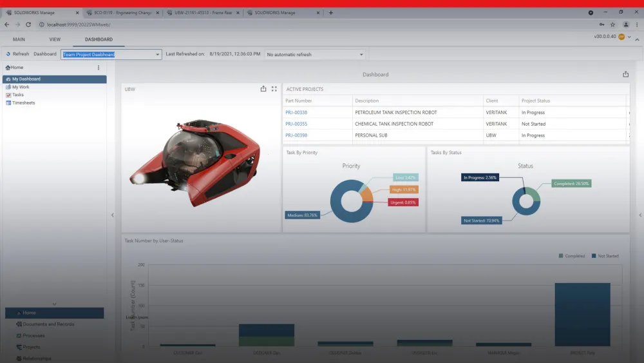Screen dimensions: 644x363
Task: Reload the page with browser refresh icon
Action: point(28,25)
